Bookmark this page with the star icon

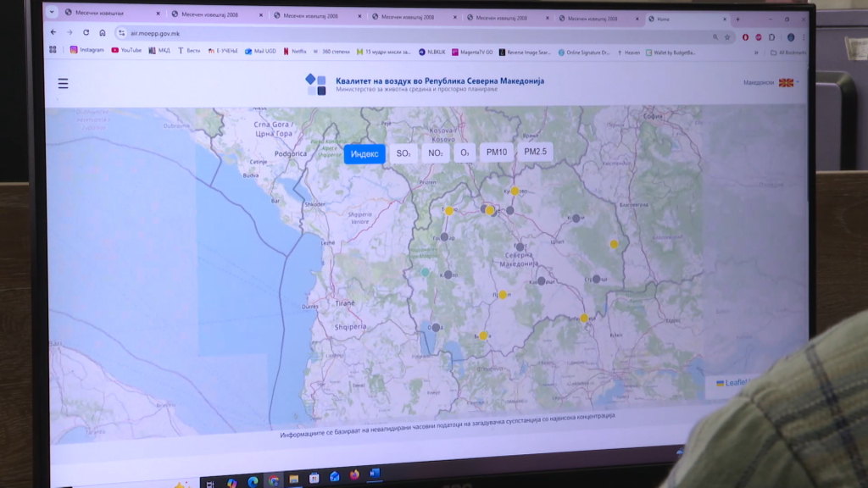pyautogui.click(x=728, y=37)
